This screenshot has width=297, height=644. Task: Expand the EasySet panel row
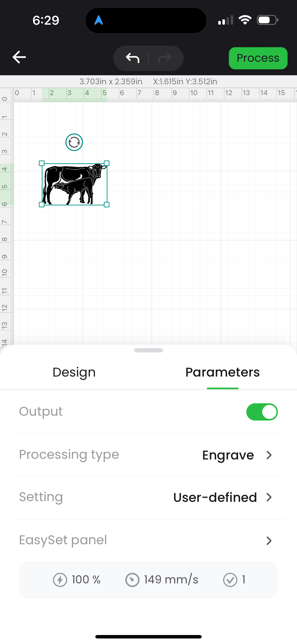pyautogui.click(x=148, y=540)
